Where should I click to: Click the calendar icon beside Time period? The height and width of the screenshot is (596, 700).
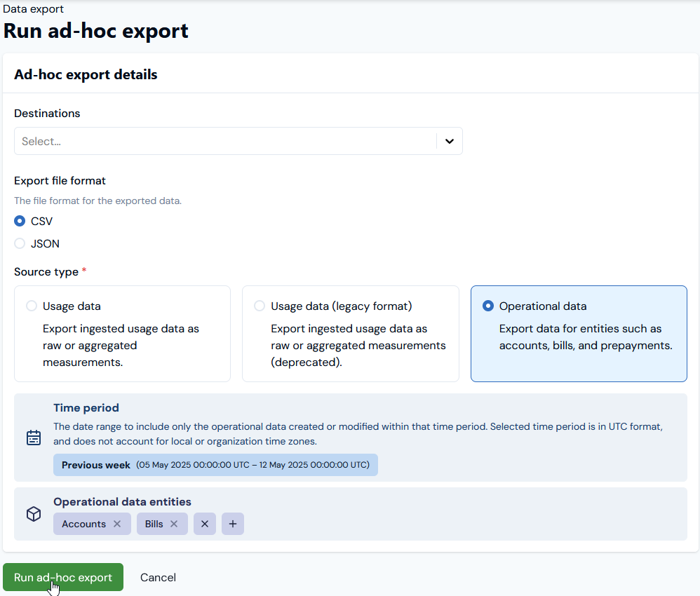click(34, 438)
